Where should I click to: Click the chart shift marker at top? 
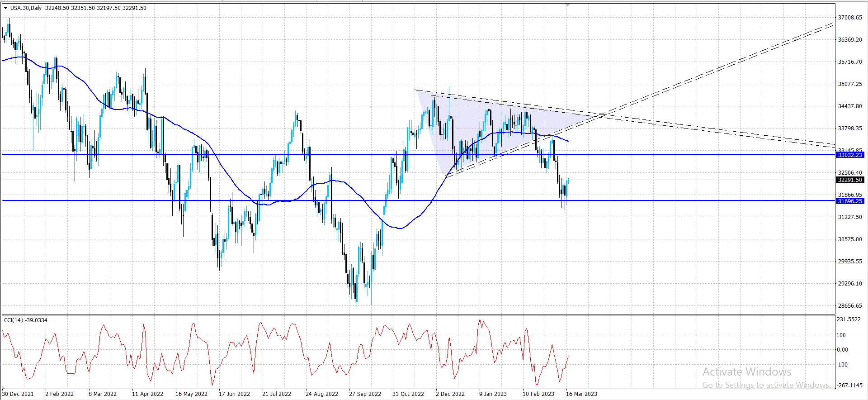[x=568, y=5]
